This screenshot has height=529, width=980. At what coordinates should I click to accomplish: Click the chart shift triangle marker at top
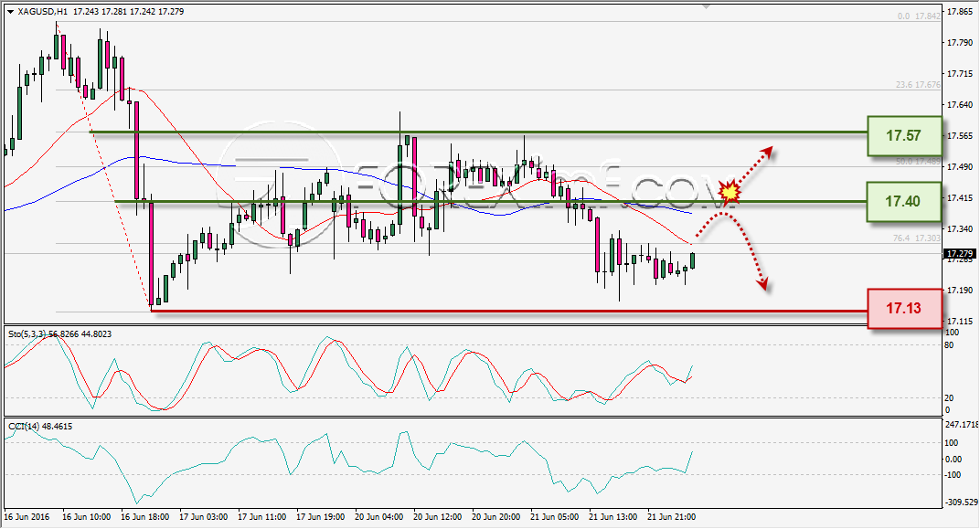[x=707, y=7]
